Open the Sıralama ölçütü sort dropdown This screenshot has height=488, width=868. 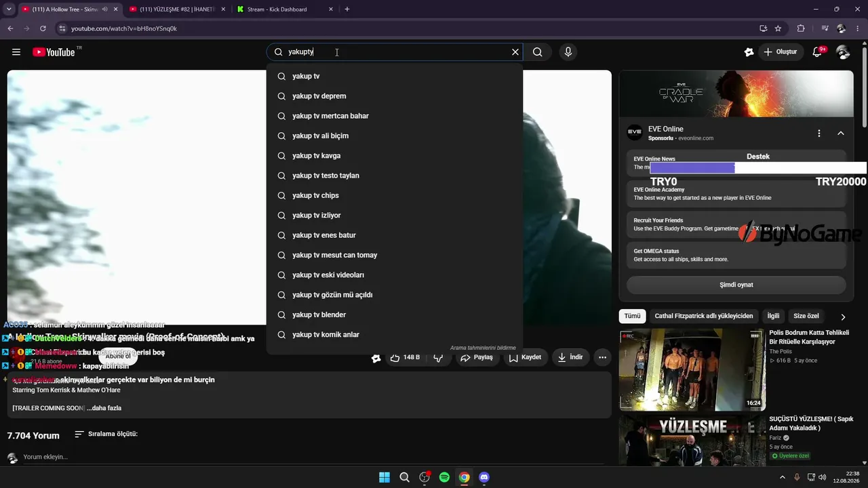(106, 434)
